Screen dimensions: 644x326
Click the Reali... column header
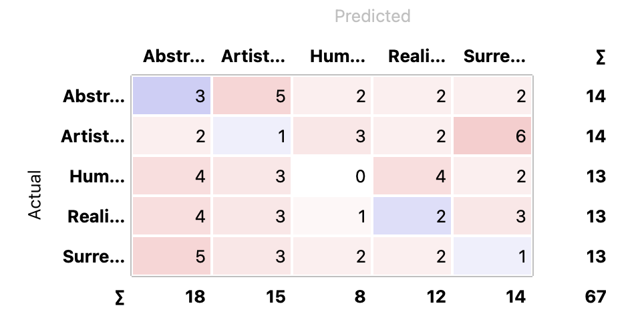[417, 56]
